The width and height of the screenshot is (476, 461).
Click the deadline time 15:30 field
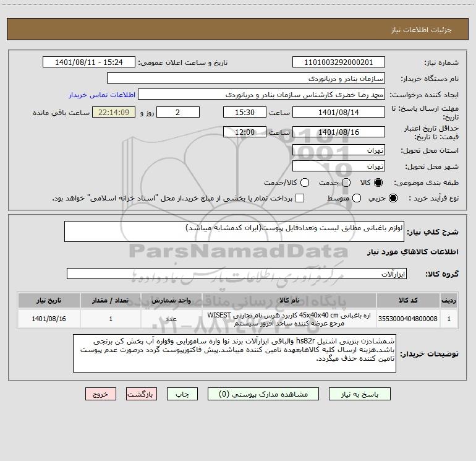(x=245, y=112)
